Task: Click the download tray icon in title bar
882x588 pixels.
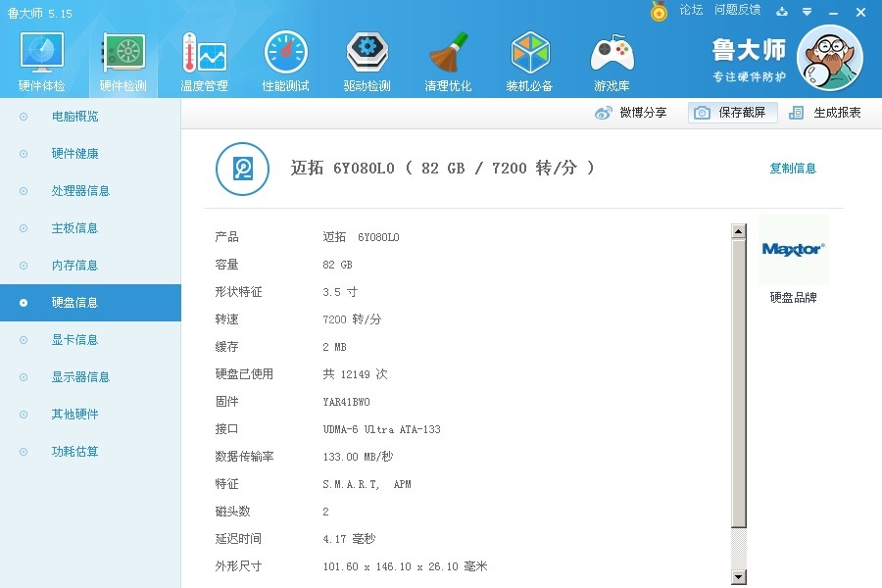Action: pos(782,11)
